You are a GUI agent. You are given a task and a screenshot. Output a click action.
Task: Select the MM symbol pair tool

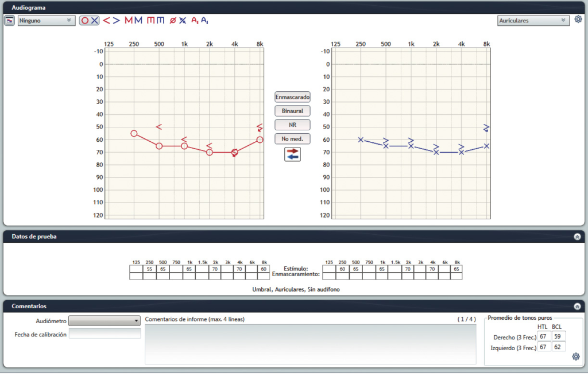click(x=133, y=21)
